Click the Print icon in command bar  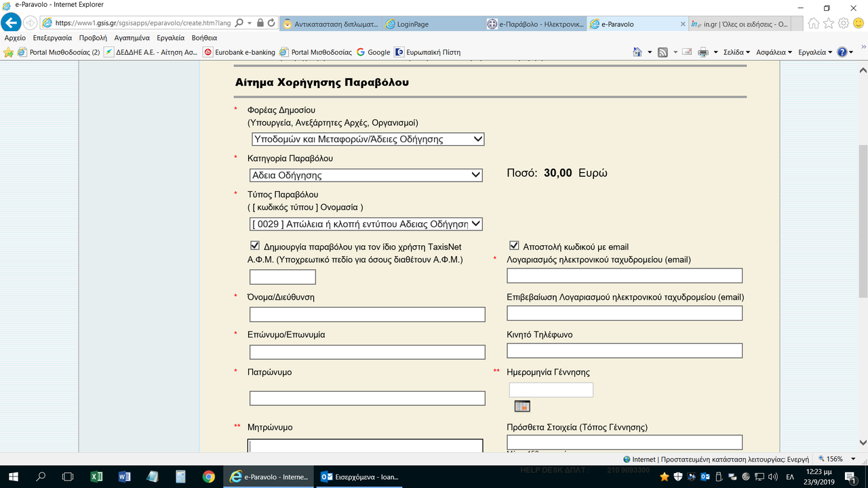(703, 52)
